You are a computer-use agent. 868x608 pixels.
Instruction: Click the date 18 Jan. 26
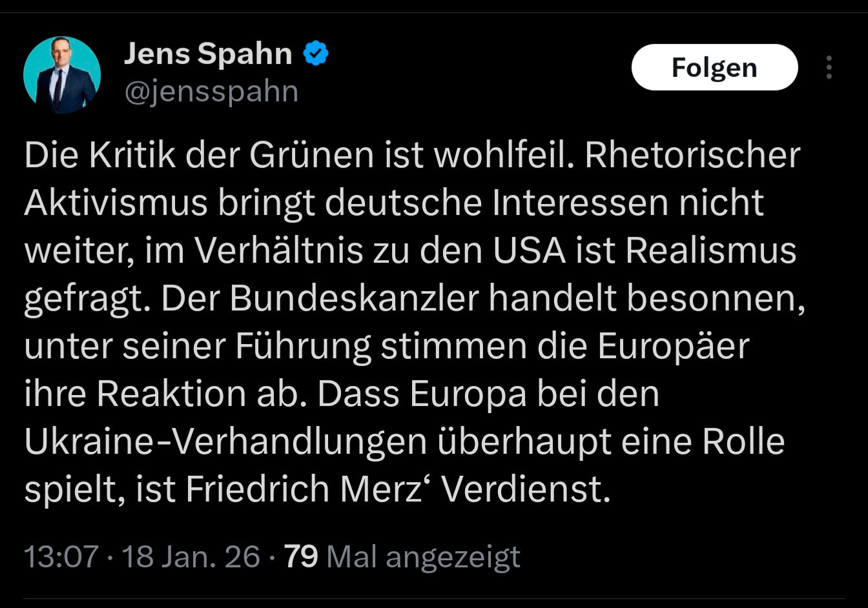191,556
